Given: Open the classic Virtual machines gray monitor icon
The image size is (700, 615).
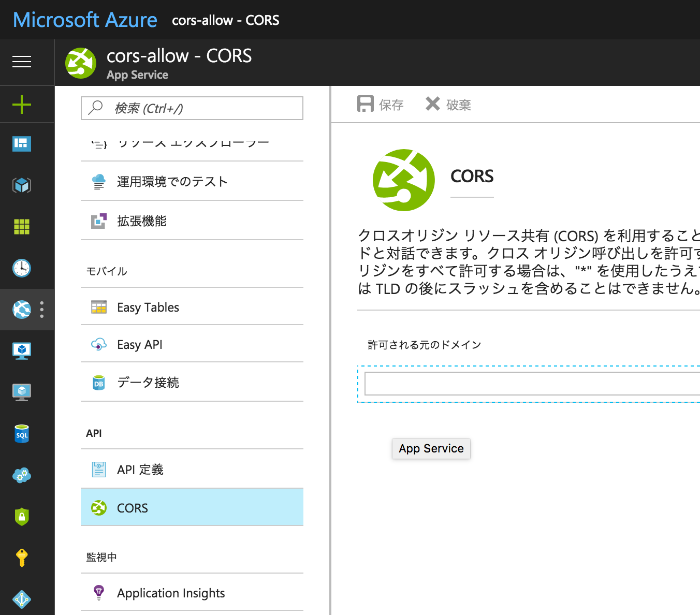Looking at the screenshot, I should pos(22,392).
